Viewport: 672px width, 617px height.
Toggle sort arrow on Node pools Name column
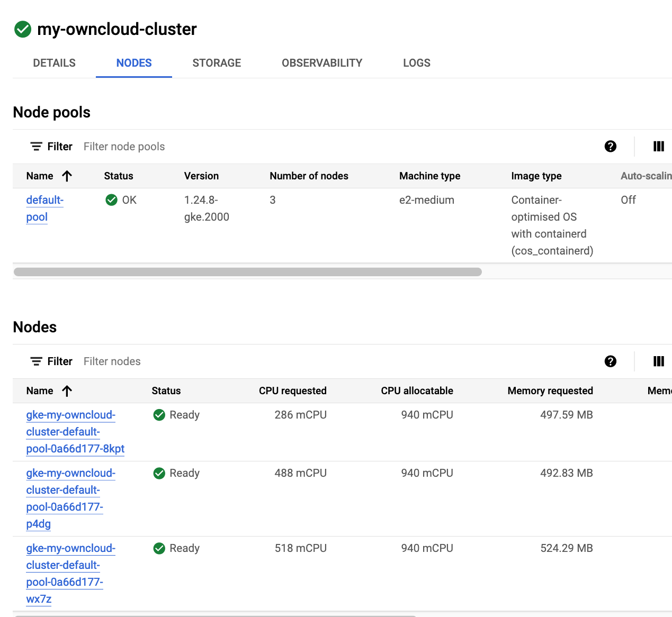(67, 176)
